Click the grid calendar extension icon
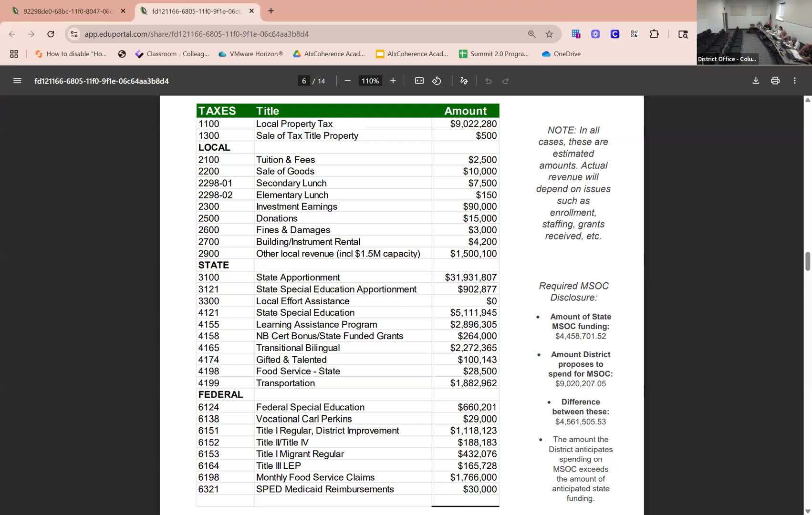 [576, 34]
